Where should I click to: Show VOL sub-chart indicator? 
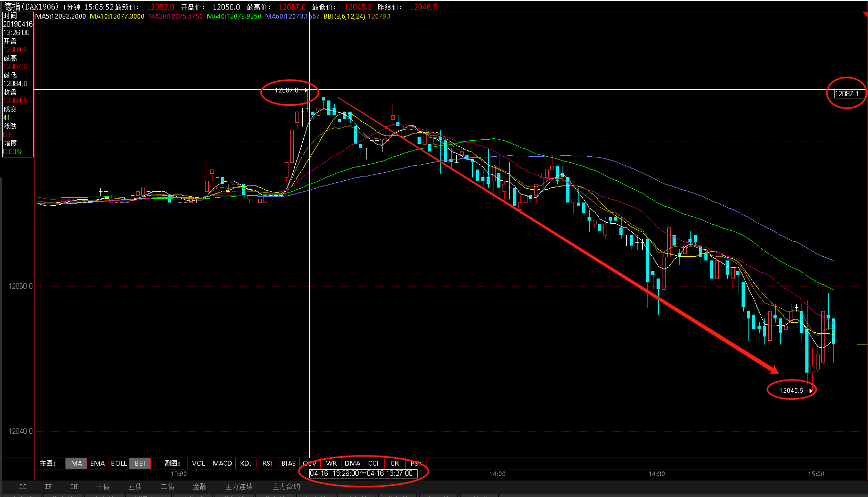[x=199, y=464]
